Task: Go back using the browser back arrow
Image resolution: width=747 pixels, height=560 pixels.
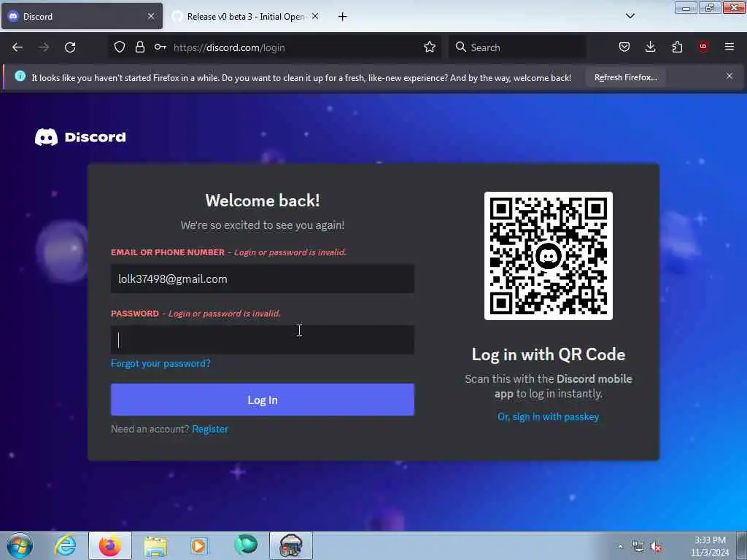Action: (18, 47)
